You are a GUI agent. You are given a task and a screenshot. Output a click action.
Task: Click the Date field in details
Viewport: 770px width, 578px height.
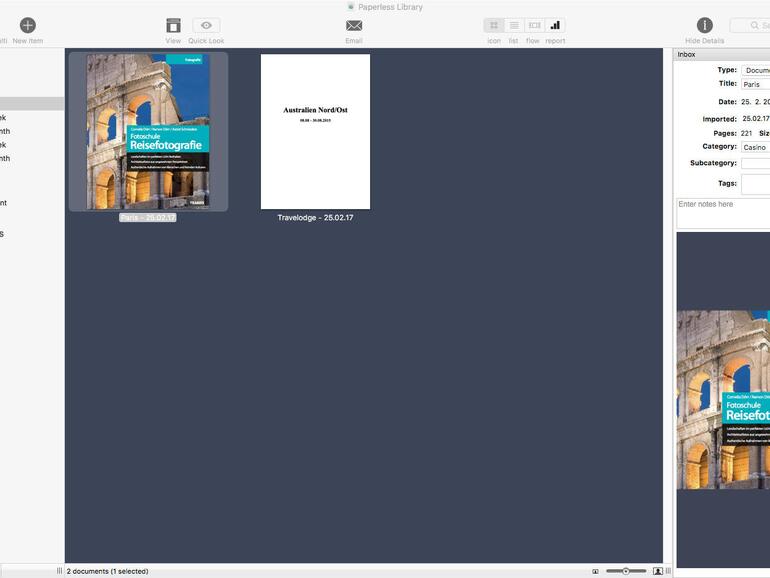tap(755, 102)
